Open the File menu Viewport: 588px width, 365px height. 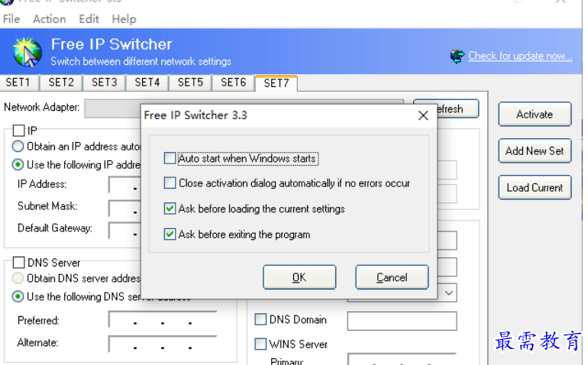11,19
